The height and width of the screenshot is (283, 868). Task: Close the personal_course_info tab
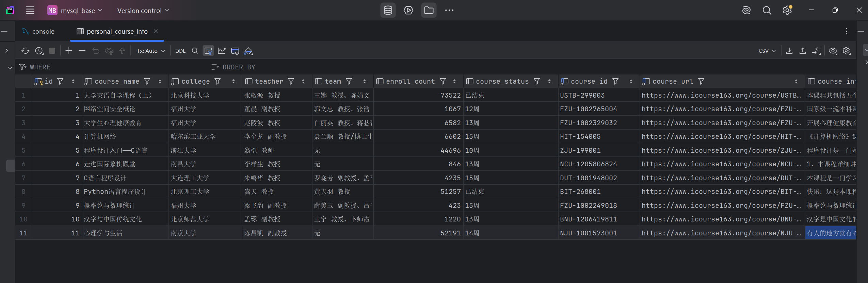point(156,32)
